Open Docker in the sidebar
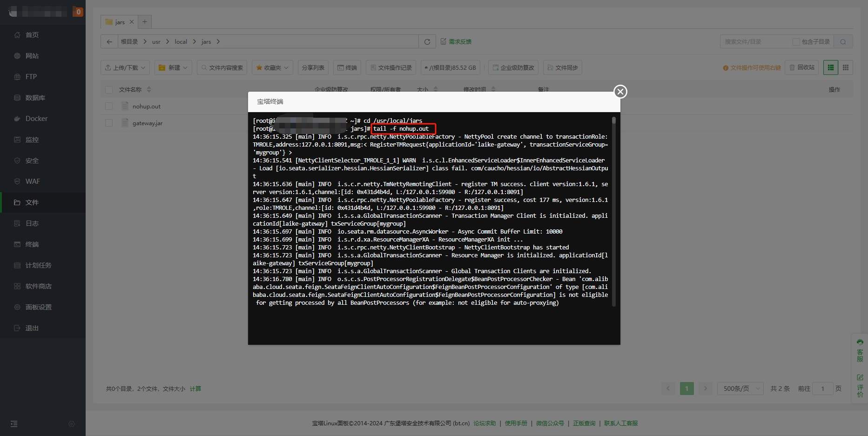The width and height of the screenshot is (868, 436). (36, 119)
